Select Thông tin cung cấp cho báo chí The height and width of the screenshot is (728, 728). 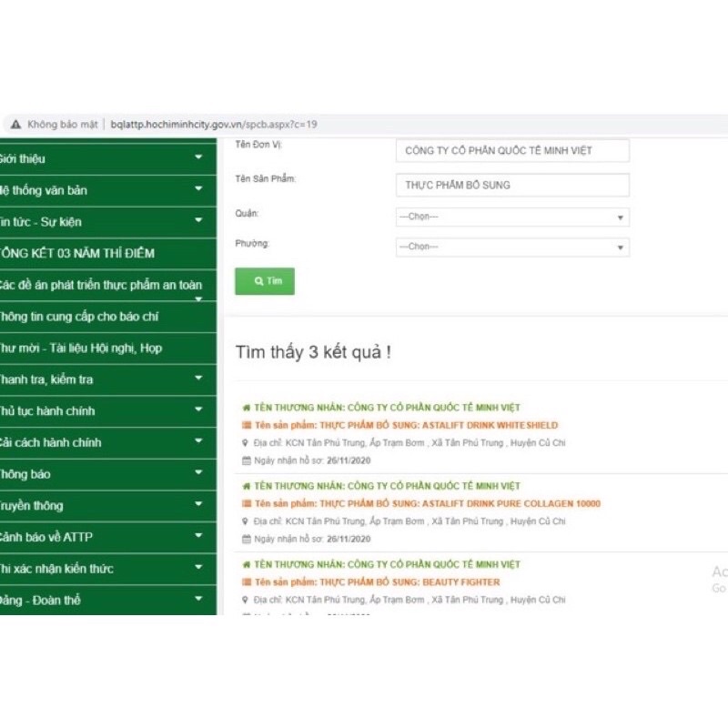click(x=107, y=317)
